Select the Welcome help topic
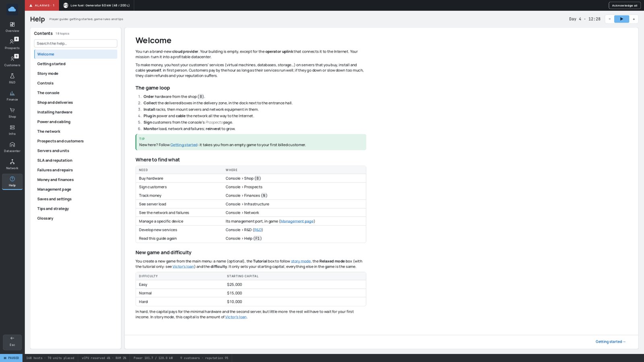Image resolution: width=644 pixels, height=362 pixels. coord(76,54)
